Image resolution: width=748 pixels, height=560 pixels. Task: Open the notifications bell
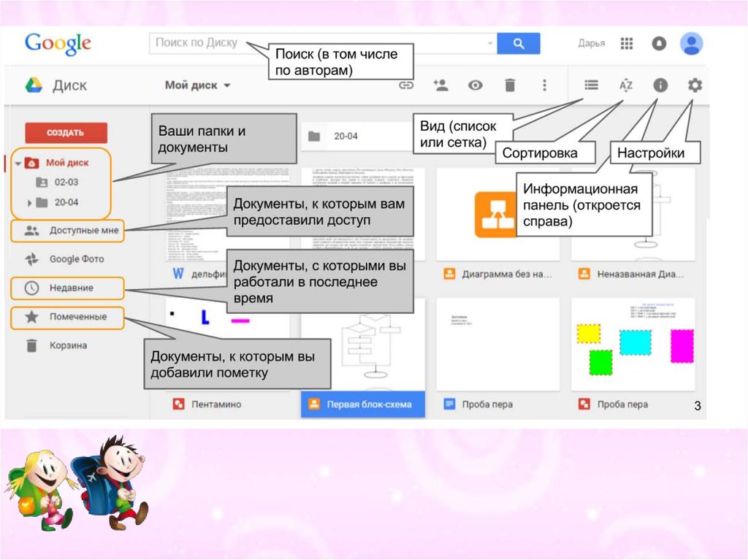click(659, 44)
